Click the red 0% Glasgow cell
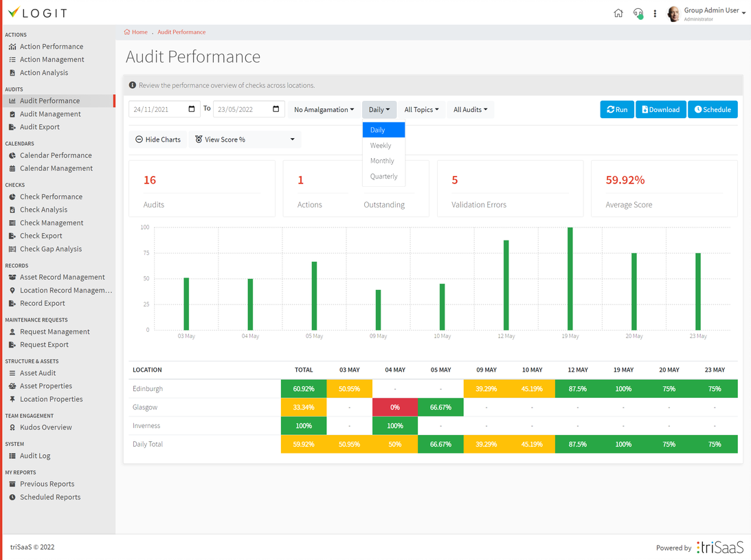 click(394, 407)
